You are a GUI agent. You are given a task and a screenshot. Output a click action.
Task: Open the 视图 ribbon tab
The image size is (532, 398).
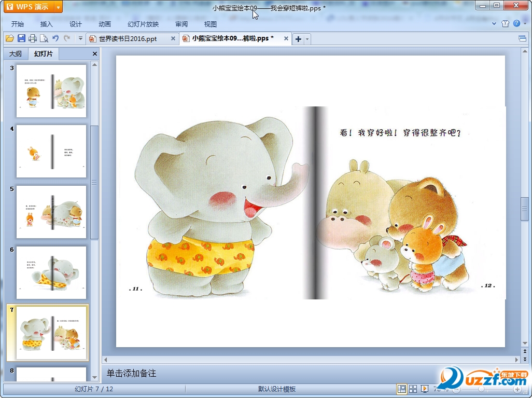click(x=211, y=24)
